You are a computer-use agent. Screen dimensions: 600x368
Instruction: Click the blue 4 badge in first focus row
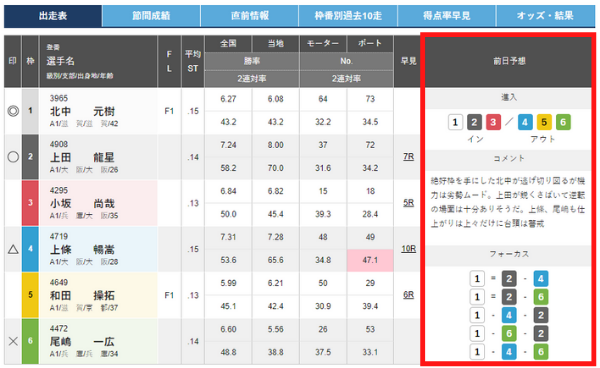[541, 279]
